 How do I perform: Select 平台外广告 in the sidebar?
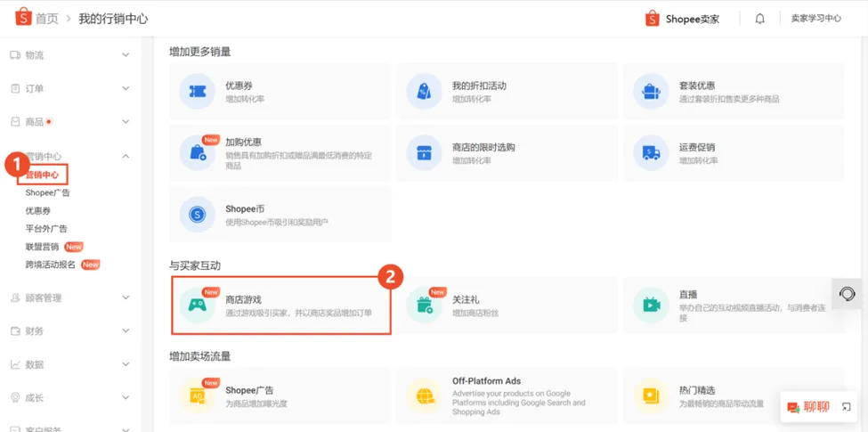click(x=46, y=229)
